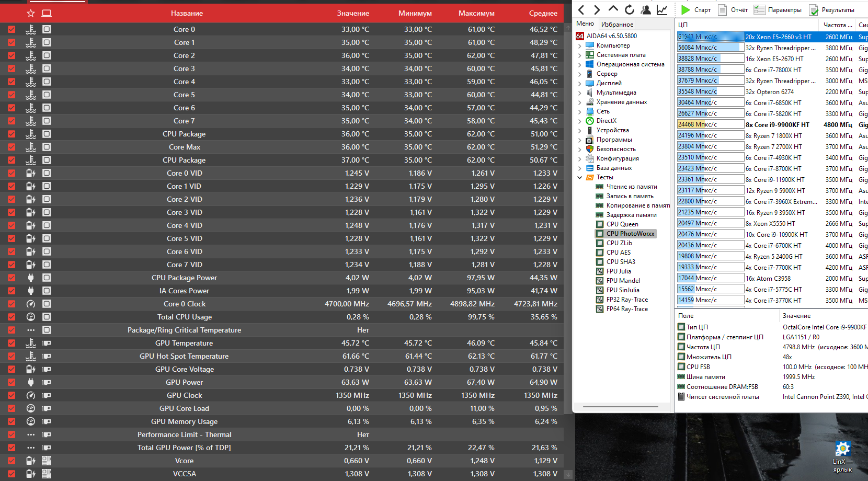Open the Результаты button
Image resolution: width=868 pixels, height=481 pixels.
coord(832,9)
